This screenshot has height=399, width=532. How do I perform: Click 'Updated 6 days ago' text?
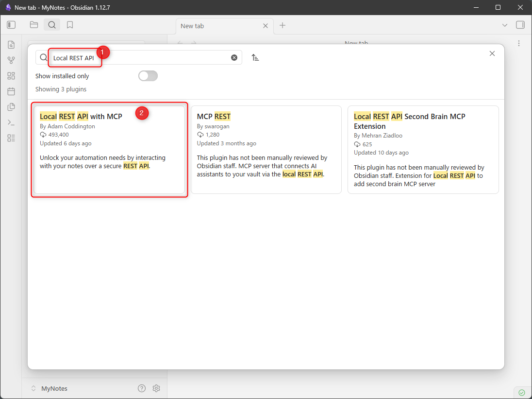[66, 143]
